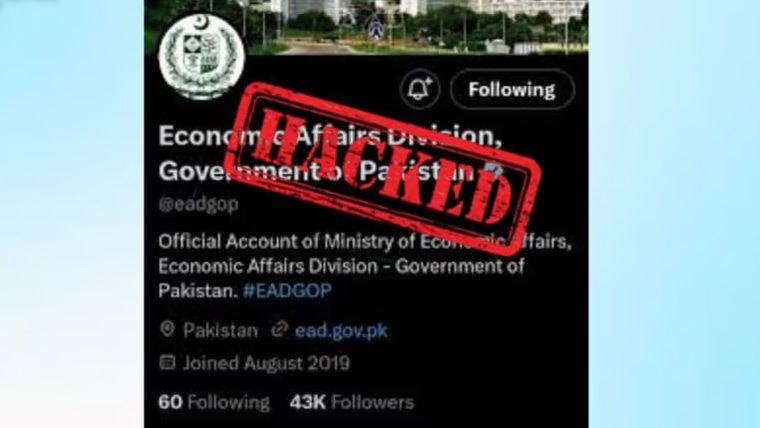Image resolution: width=760 pixels, height=428 pixels.
Task: Click the Joined August 2019 text
Action: coord(266,363)
